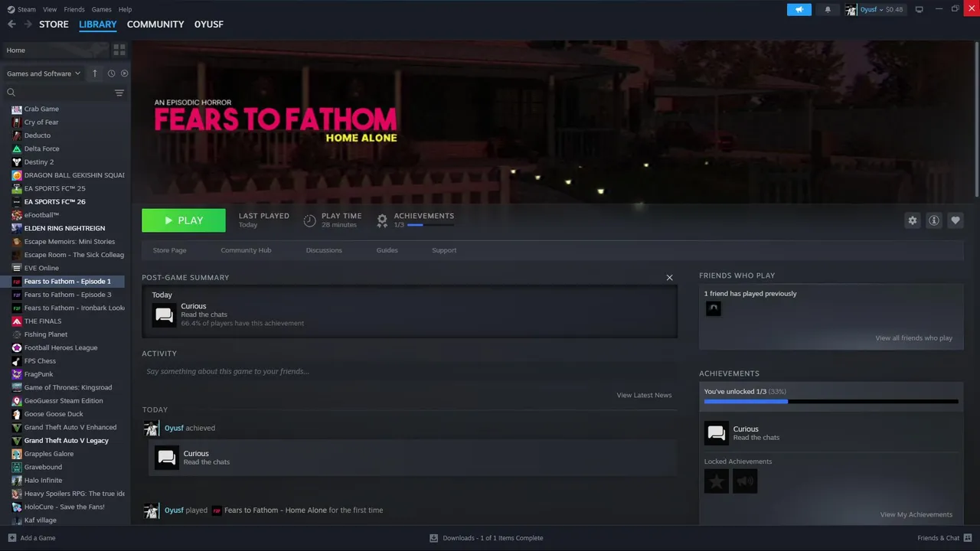
Task: Toggle ready-to-play filter icon
Action: [124, 73]
